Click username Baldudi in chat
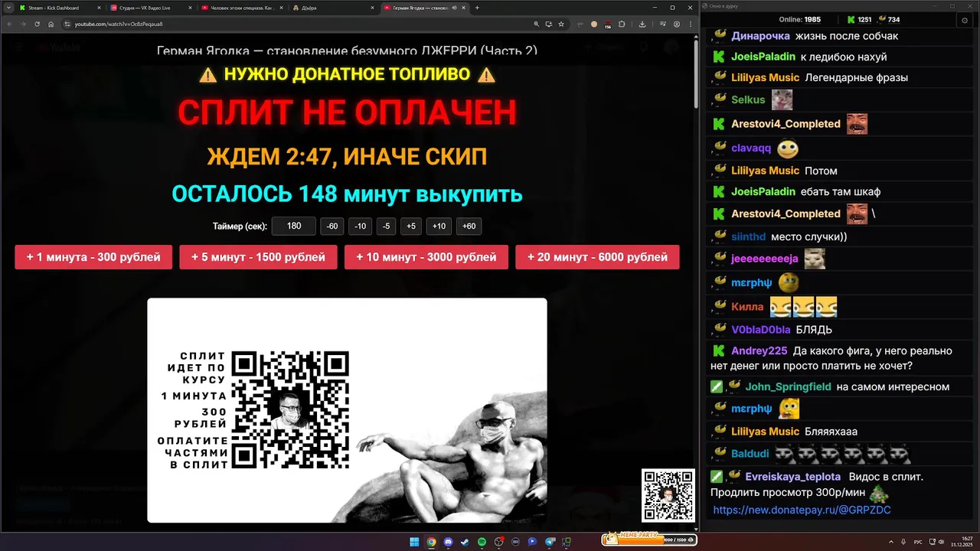The image size is (980, 551). coord(750,454)
